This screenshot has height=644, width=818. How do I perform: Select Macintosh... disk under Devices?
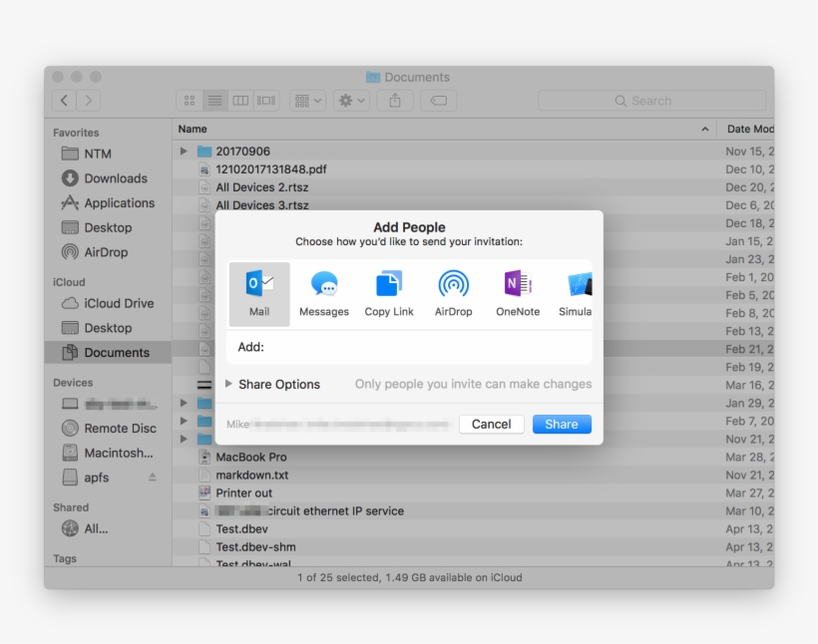click(108, 453)
